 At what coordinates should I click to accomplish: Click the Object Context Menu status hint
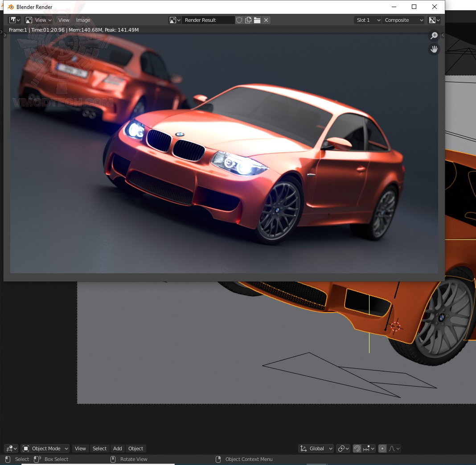coord(244,459)
